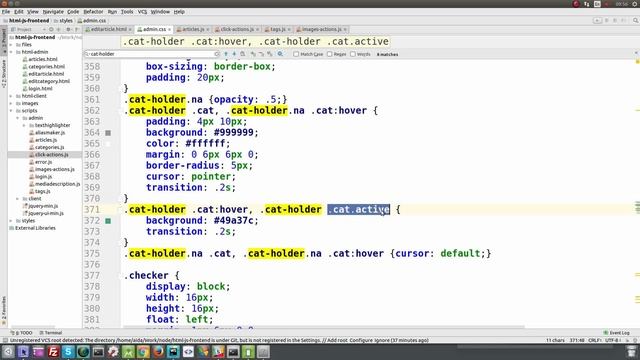
Task: Enable the Regex checkbox
Action: coord(329,54)
